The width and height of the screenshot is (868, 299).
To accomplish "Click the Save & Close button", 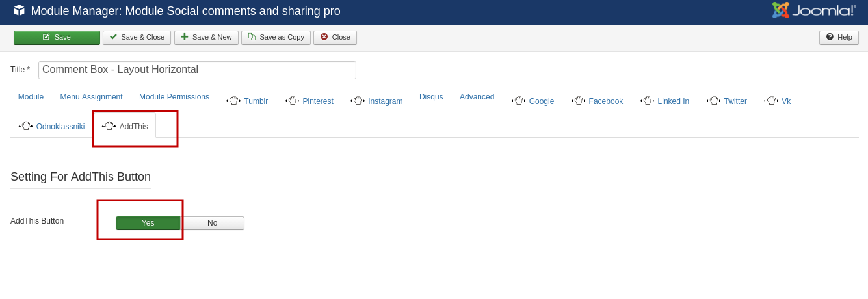I will [x=137, y=38].
